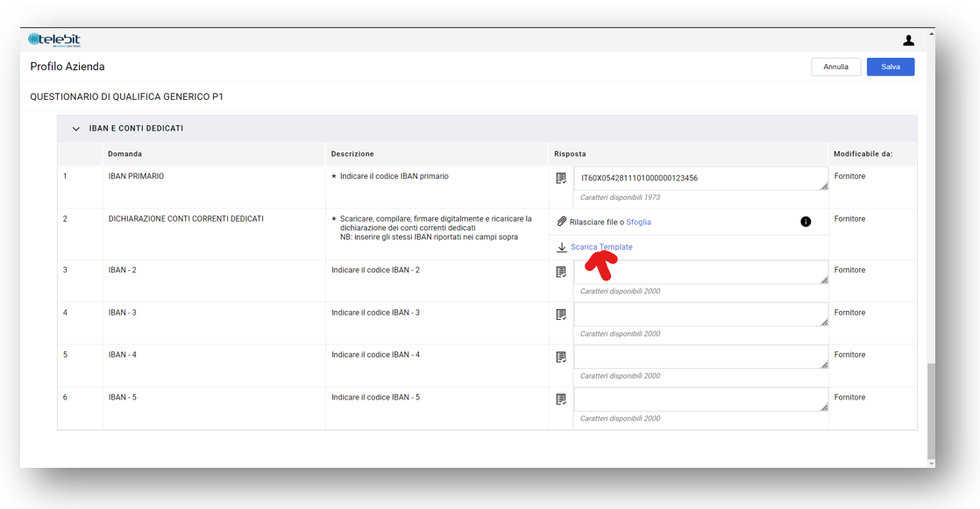The width and height of the screenshot is (980, 509).
Task: Click the scrollbar down arrow
Action: [931, 463]
